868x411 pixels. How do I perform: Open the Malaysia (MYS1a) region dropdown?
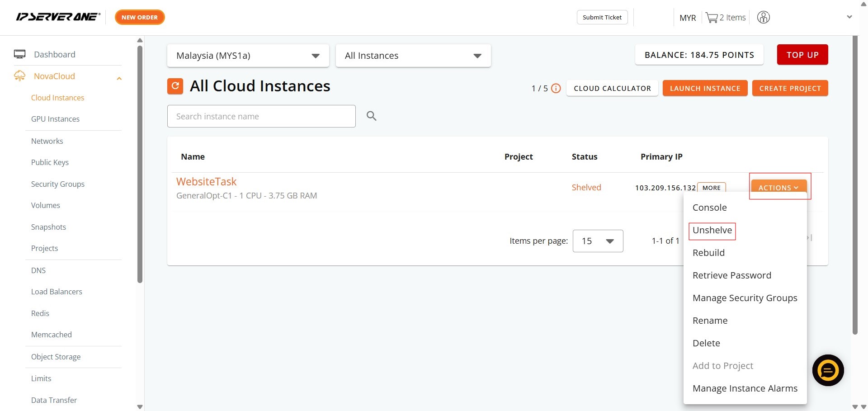(248, 56)
